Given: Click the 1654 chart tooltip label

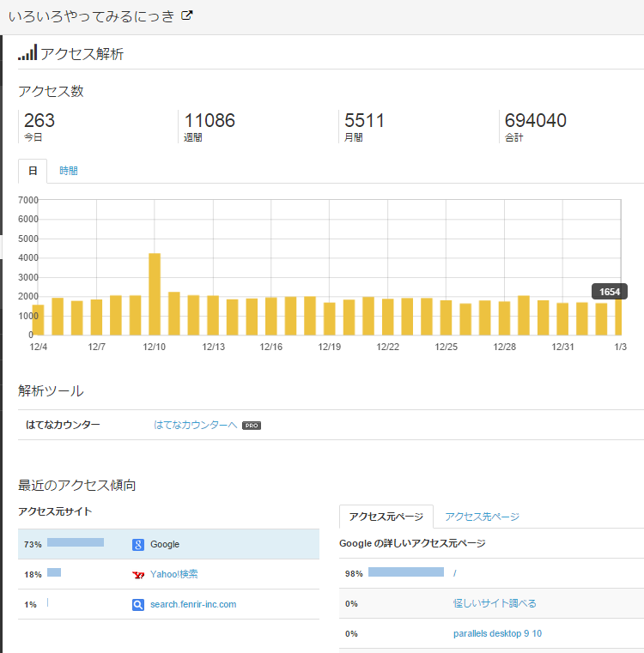Looking at the screenshot, I should (x=610, y=292).
